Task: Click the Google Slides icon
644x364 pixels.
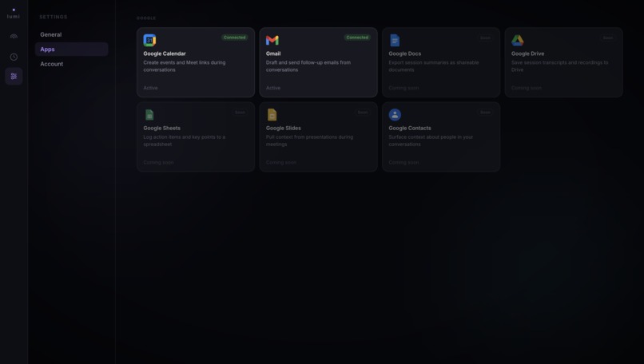Action: pos(272,114)
